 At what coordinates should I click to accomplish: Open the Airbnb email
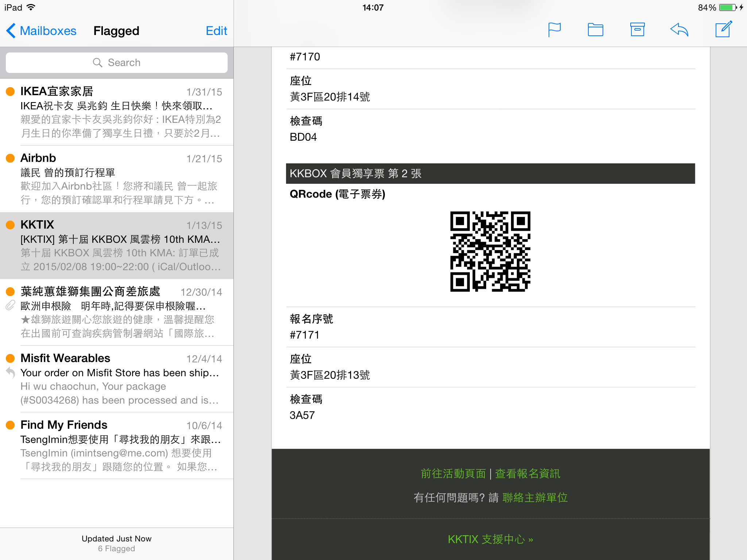(117, 179)
